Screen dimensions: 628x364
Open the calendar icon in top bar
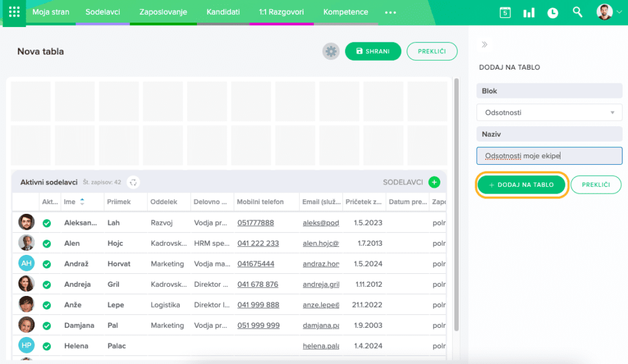[x=505, y=12]
